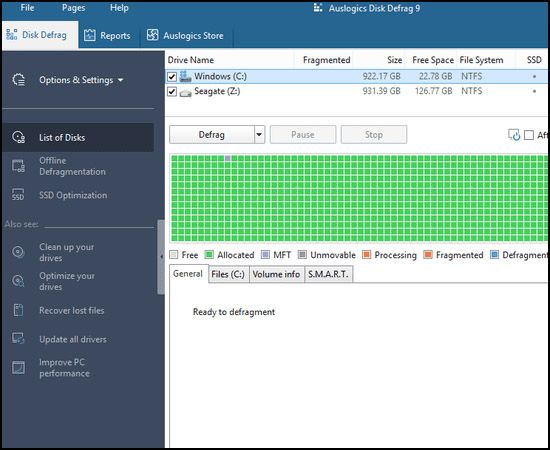Click the List of Disks icon
The image size is (550, 450).
pyautogui.click(x=19, y=137)
